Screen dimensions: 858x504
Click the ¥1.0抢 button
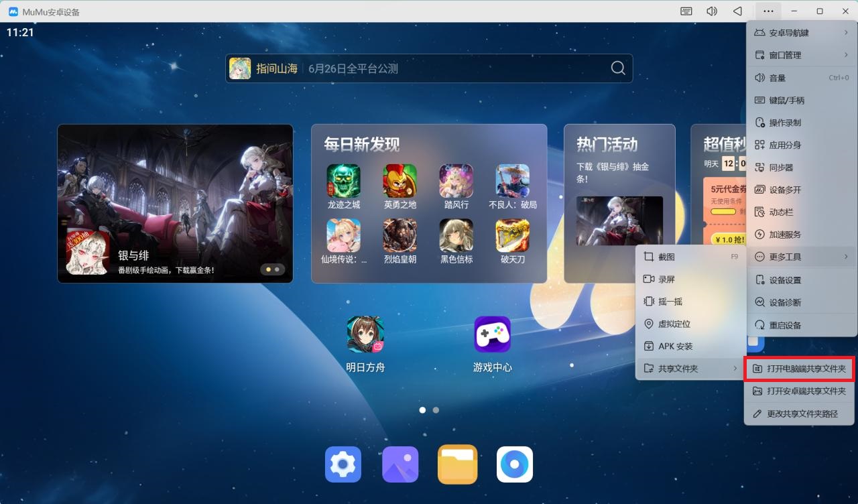click(729, 240)
